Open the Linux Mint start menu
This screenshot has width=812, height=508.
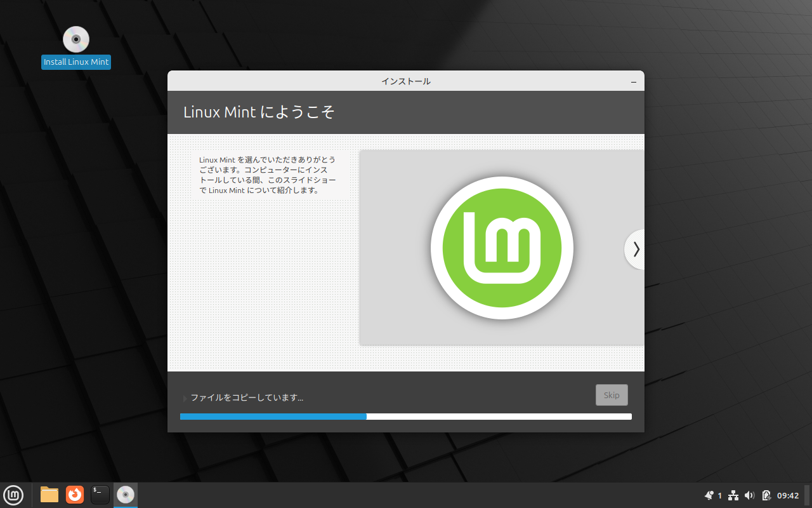(13, 494)
